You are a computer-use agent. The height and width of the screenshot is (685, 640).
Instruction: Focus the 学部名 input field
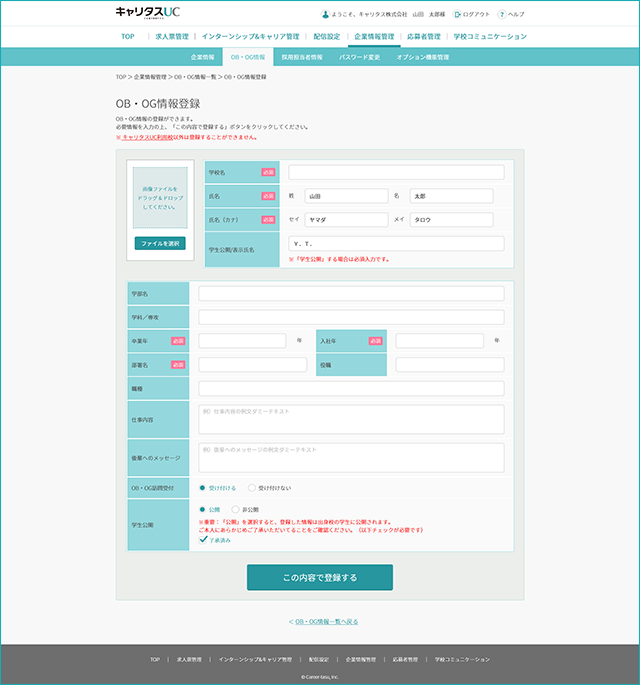coord(351,294)
